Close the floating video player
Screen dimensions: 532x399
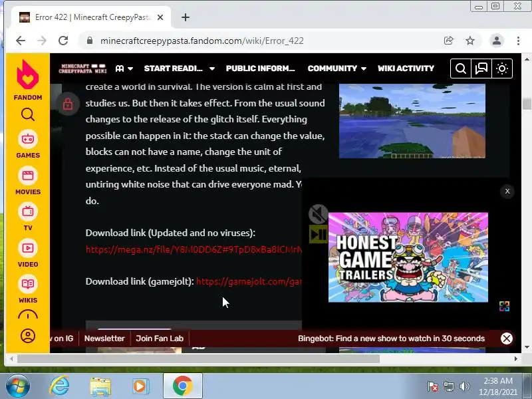click(x=507, y=192)
